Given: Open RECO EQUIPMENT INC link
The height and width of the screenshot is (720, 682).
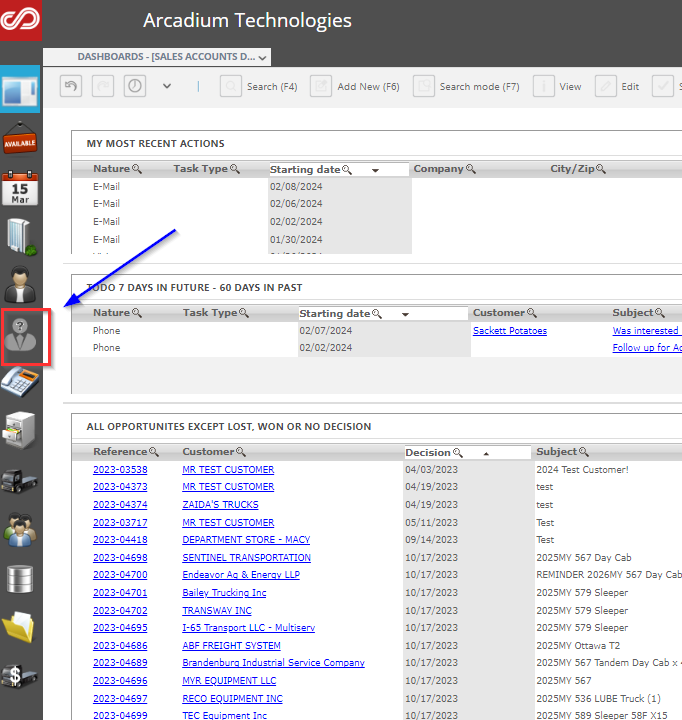Looking at the screenshot, I should pyautogui.click(x=232, y=698).
